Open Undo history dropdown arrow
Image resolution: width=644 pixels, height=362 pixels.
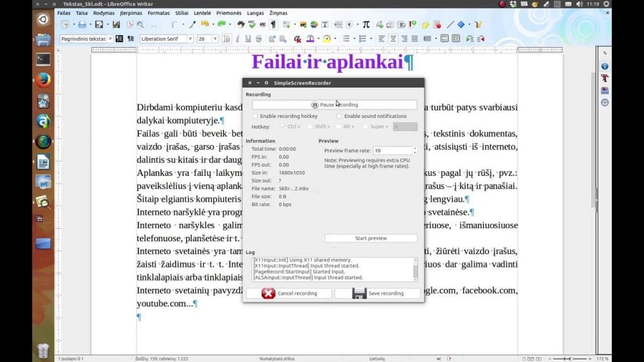pyautogui.click(x=213, y=25)
